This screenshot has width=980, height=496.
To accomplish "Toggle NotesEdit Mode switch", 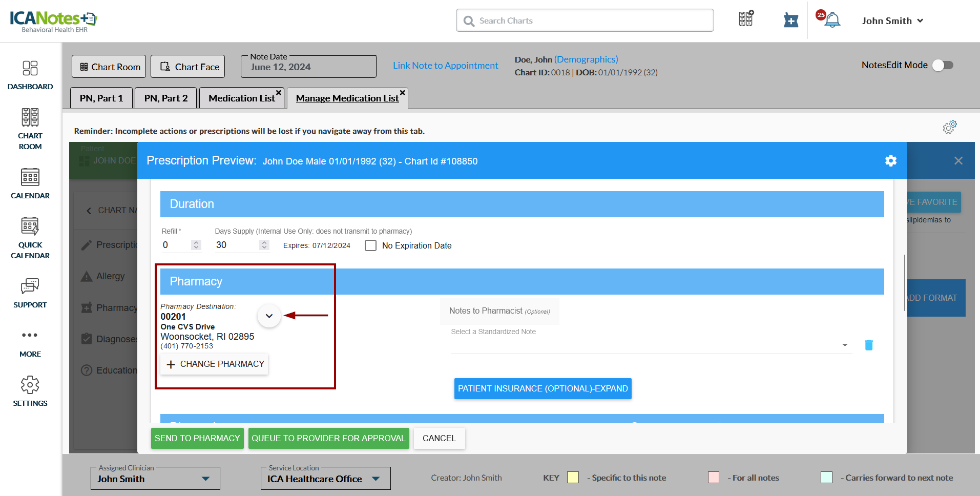I will (943, 65).
